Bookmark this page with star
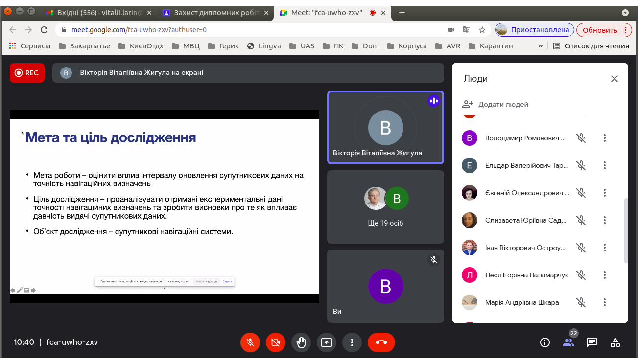Viewport: 638px width, 364px height. pos(482,30)
